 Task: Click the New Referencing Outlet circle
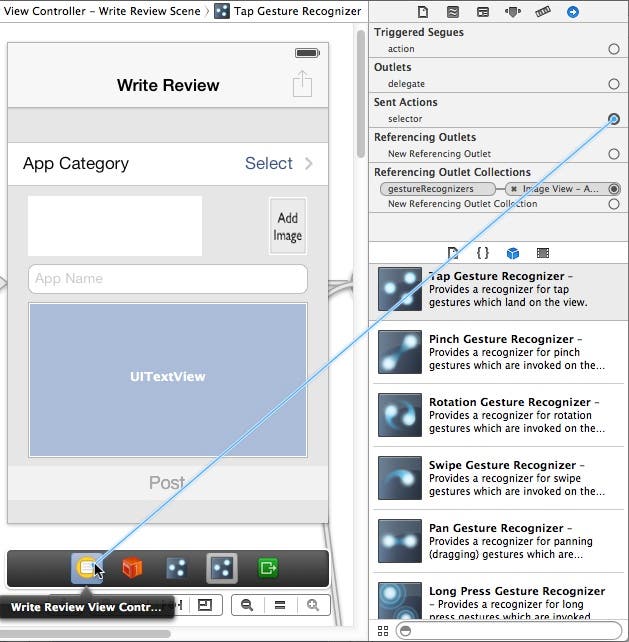click(x=613, y=154)
